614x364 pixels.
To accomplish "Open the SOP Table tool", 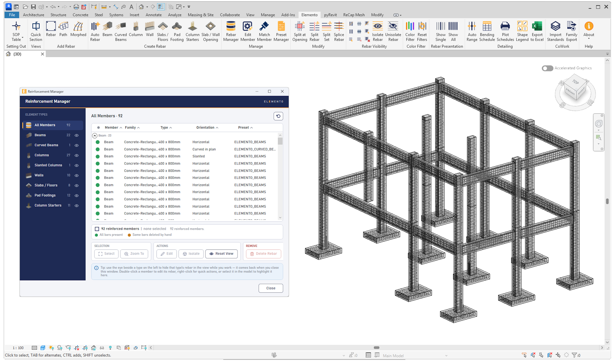I will pyautogui.click(x=16, y=31).
